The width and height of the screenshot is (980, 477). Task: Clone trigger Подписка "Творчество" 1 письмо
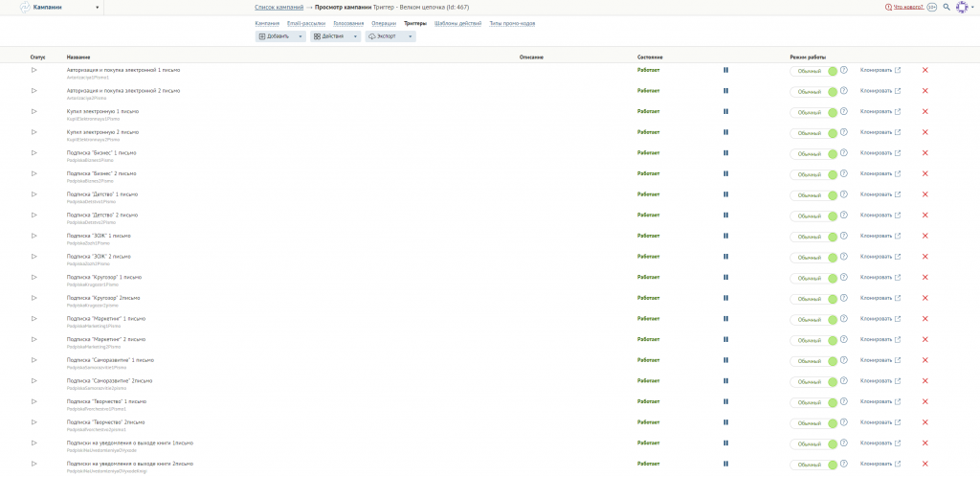click(x=880, y=401)
